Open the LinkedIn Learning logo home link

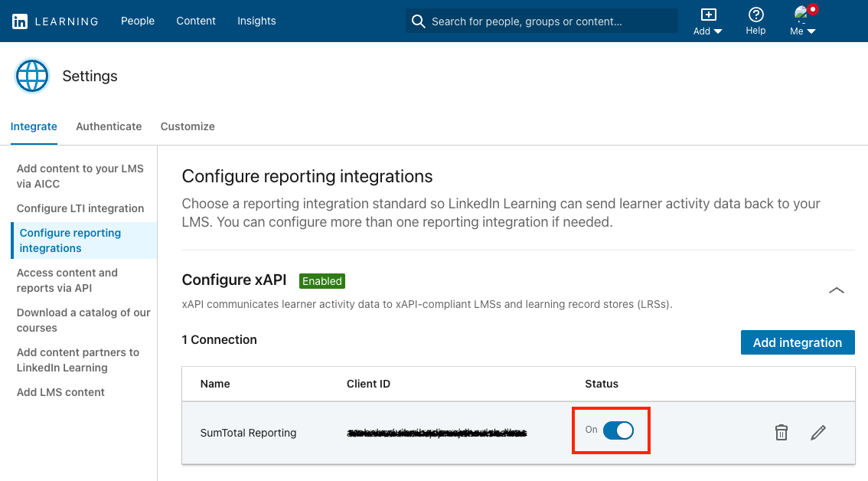click(x=55, y=21)
